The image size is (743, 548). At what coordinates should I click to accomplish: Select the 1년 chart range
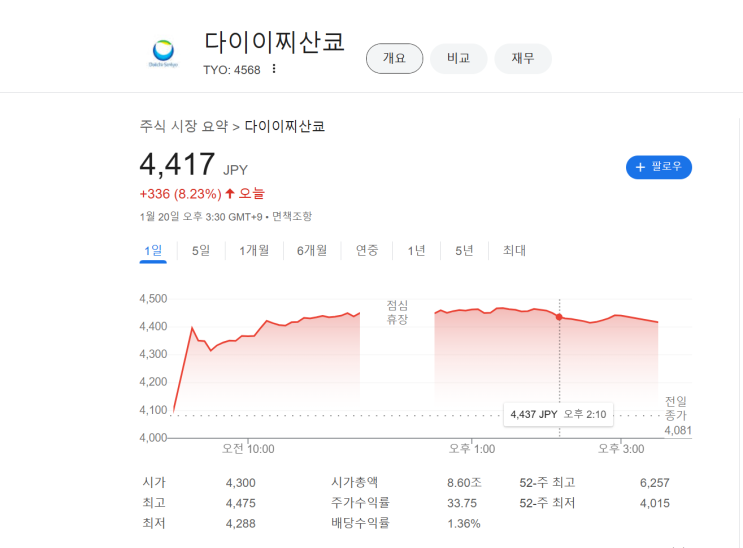coord(417,250)
